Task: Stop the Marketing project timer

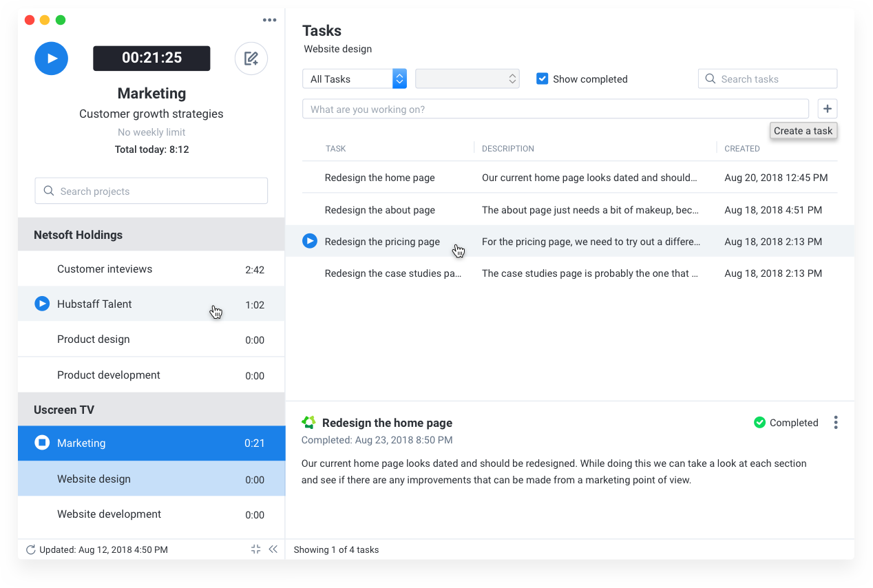Action: pyautogui.click(x=42, y=443)
